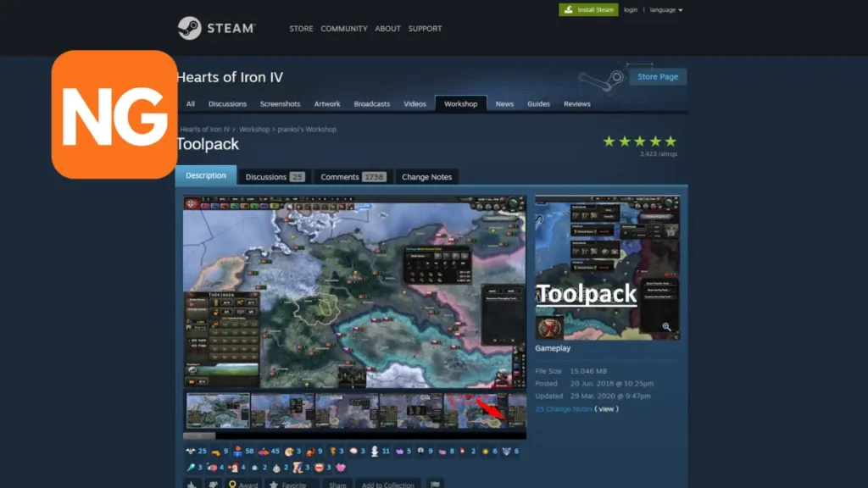Open the Comments 1738 tab
The image size is (868, 488).
pyautogui.click(x=353, y=177)
